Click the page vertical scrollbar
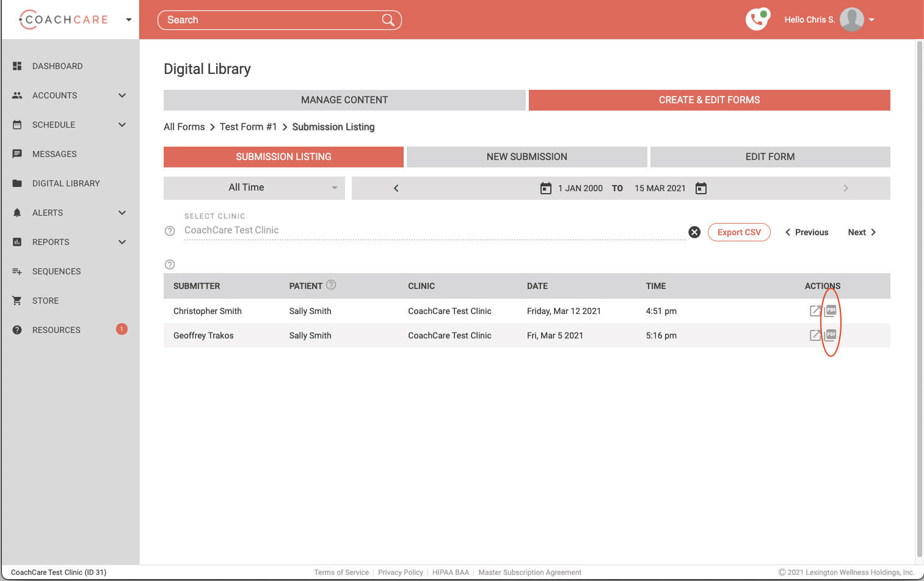The height and width of the screenshot is (581, 924). click(x=919, y=299)
